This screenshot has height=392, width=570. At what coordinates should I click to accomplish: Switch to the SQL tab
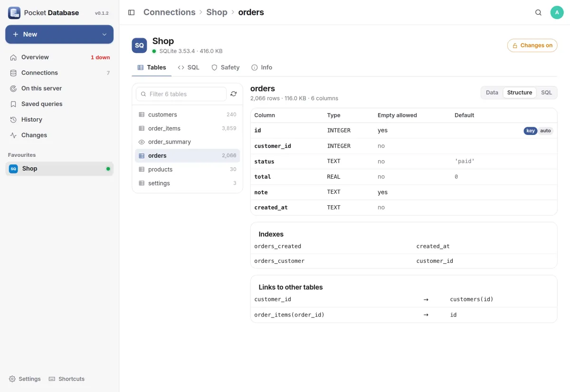click(x=189, y=67)
